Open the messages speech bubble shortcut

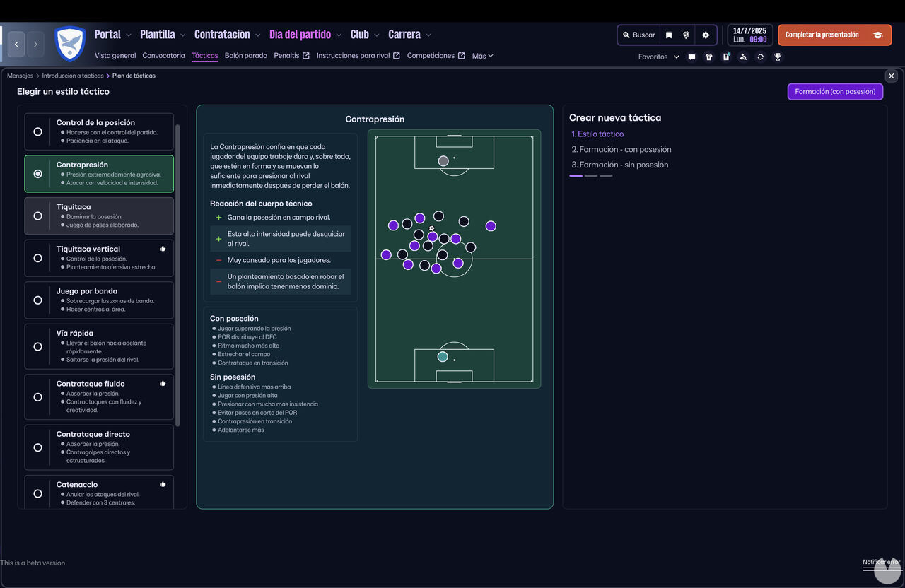(691, 57)
